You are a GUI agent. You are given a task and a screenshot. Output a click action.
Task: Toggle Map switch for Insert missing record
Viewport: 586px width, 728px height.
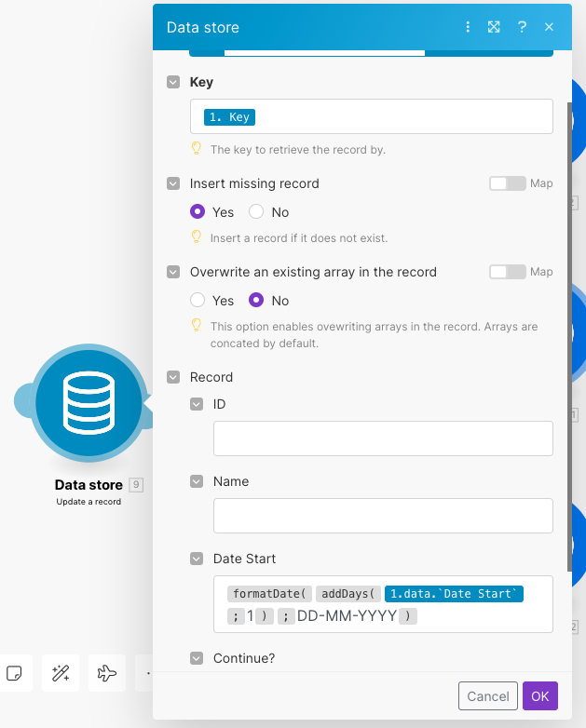[508, 183]
